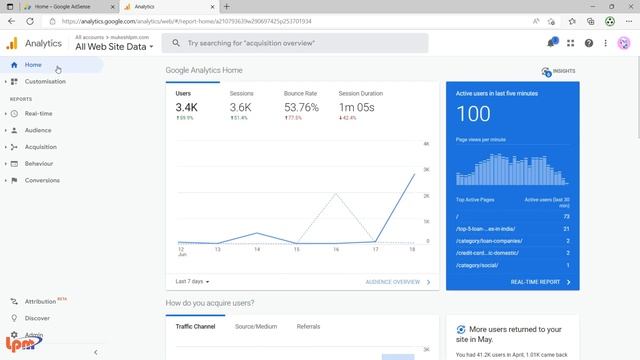Open the Real-Time Report link

coord(540,282)
